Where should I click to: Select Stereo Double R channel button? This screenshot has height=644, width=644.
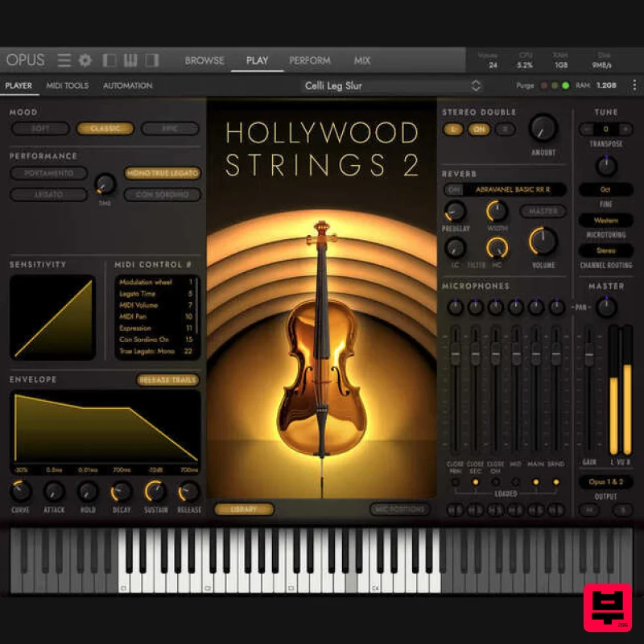[505, 130]
